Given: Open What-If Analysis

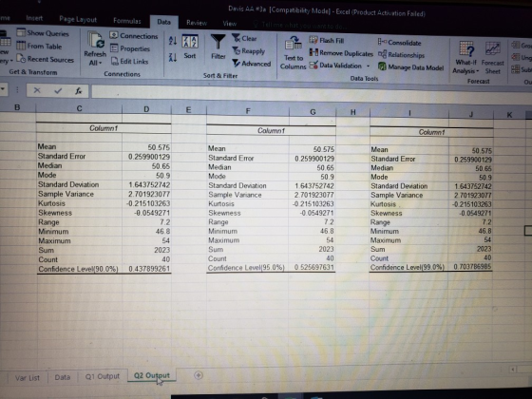Looking at the screenshot, I should coord(465,57).
